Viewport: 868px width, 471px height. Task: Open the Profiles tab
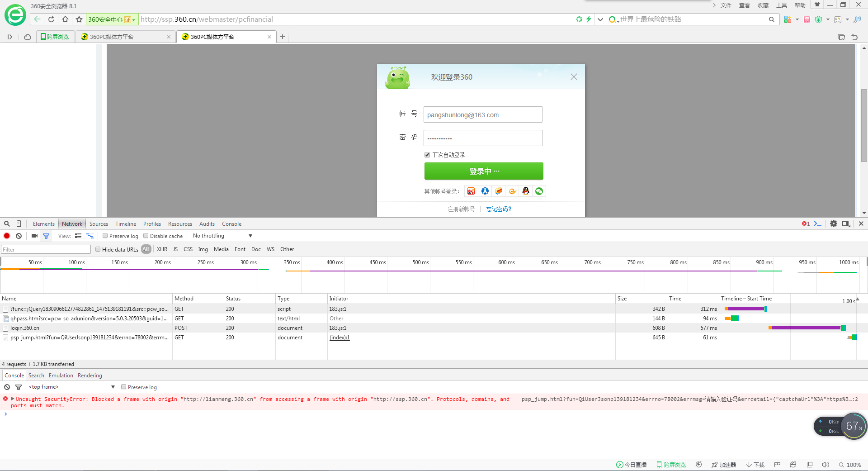tap(152, 224)
